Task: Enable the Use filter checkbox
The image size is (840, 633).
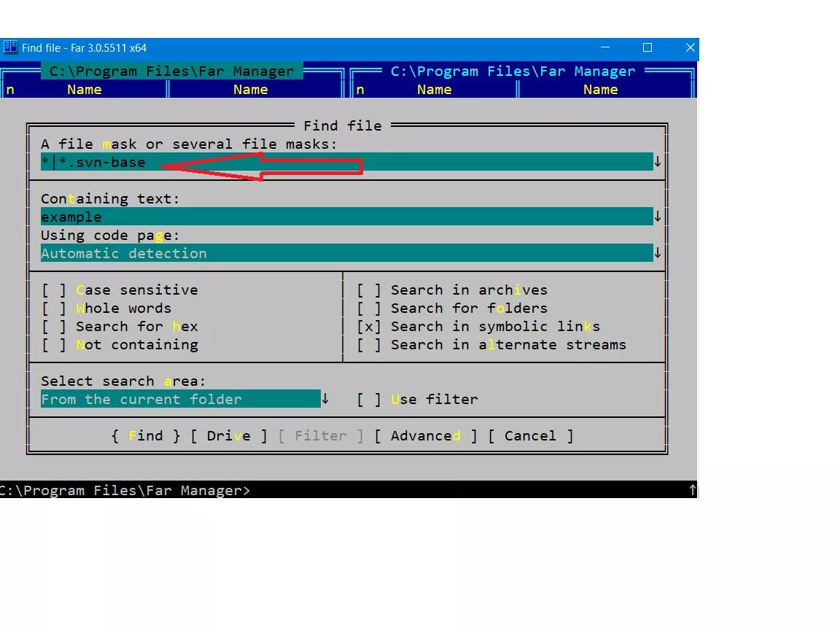Action: pos(369,400)
